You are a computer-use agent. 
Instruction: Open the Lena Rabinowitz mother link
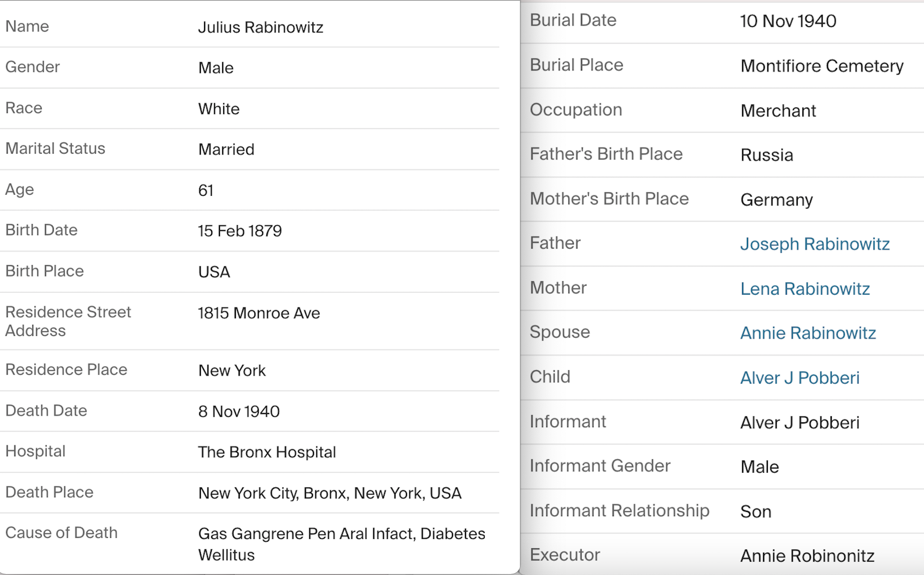[805, 288]
